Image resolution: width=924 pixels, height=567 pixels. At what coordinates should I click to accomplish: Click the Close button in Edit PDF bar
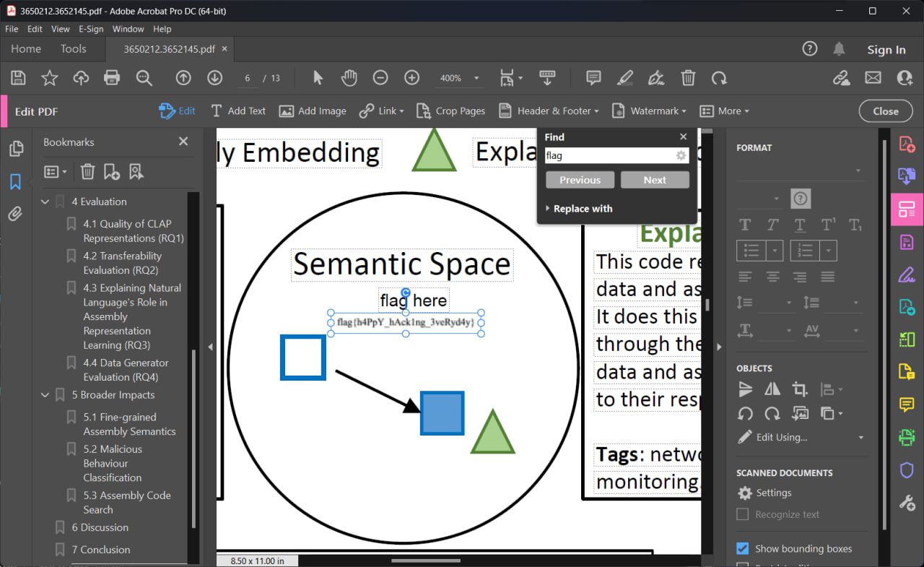tap(885, 111)
